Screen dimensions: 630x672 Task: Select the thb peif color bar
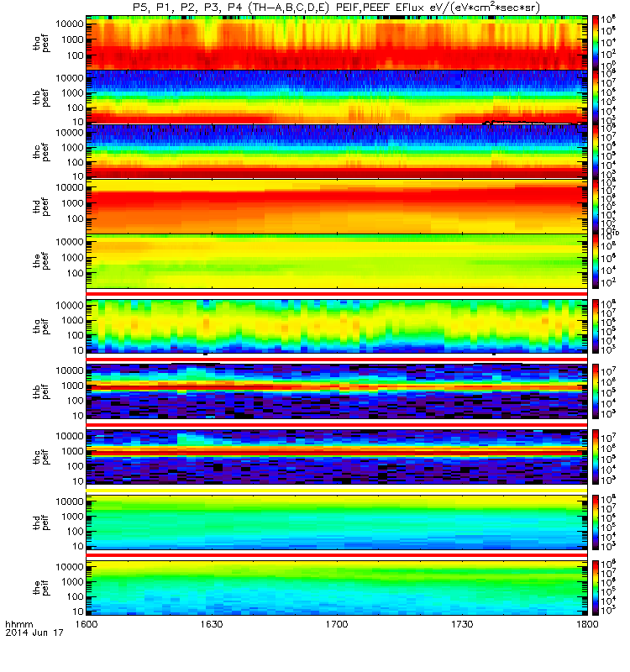(596, 391)
